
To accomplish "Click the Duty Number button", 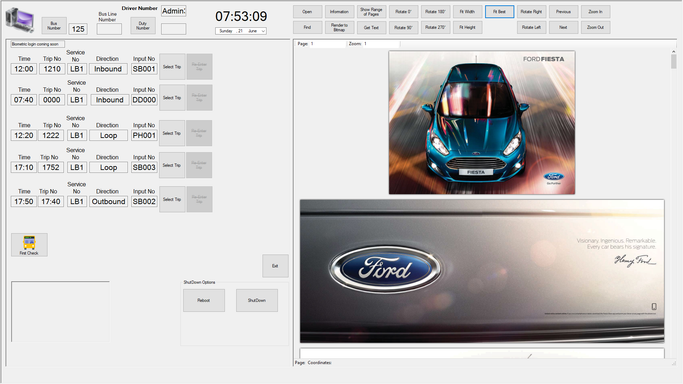I will (143, 26).
